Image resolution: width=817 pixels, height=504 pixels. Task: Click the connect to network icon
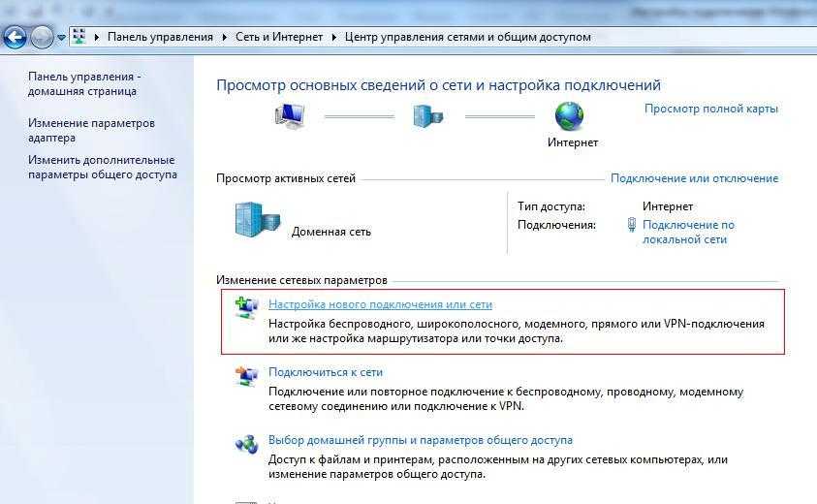pos(246,376)
